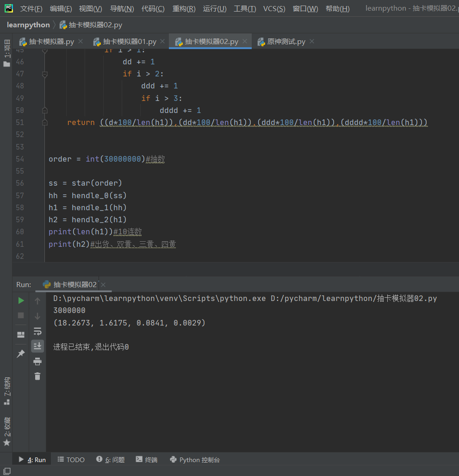Click the ss = star(order) line
This screenshot has width=459, height=476.
pos(85,183)
